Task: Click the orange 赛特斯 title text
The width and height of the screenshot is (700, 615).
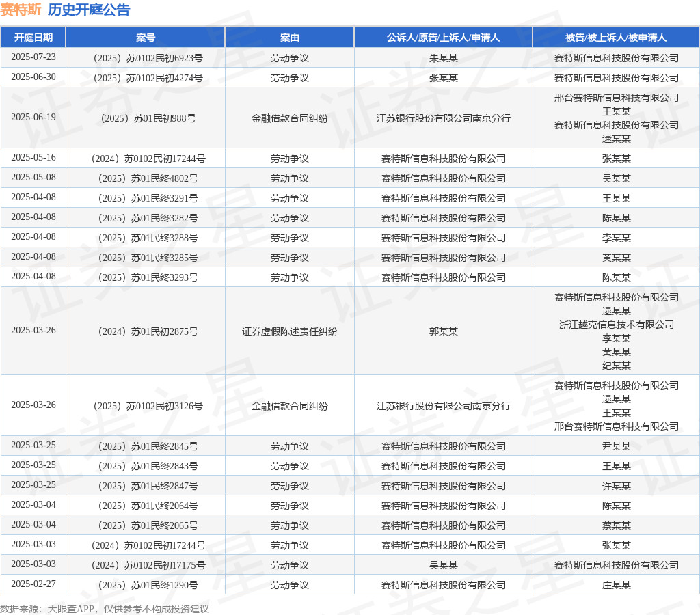Action: coord(21,10)
